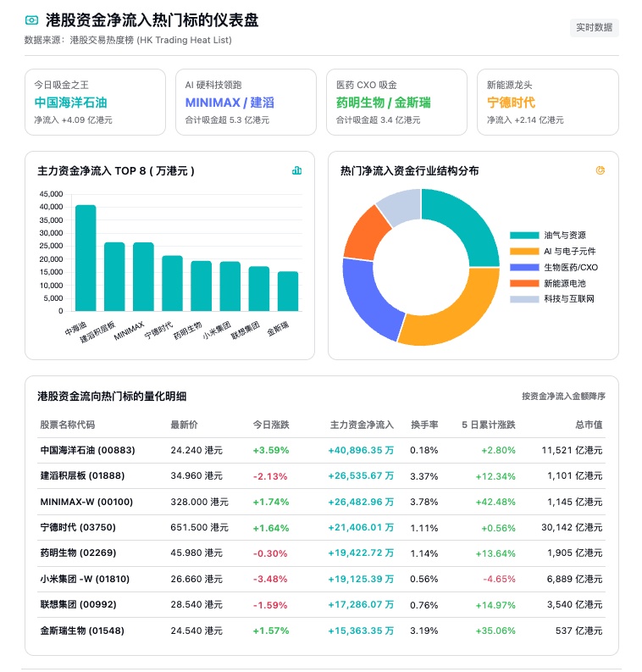The image size is (642, 672).
Task: Open the MINIMAX / 建滔 summary card
Action: [246, 102]
